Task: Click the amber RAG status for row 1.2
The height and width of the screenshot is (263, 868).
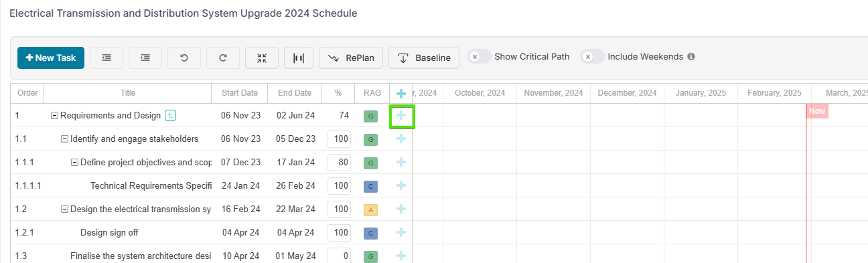Action: click(x=370, y=209)
